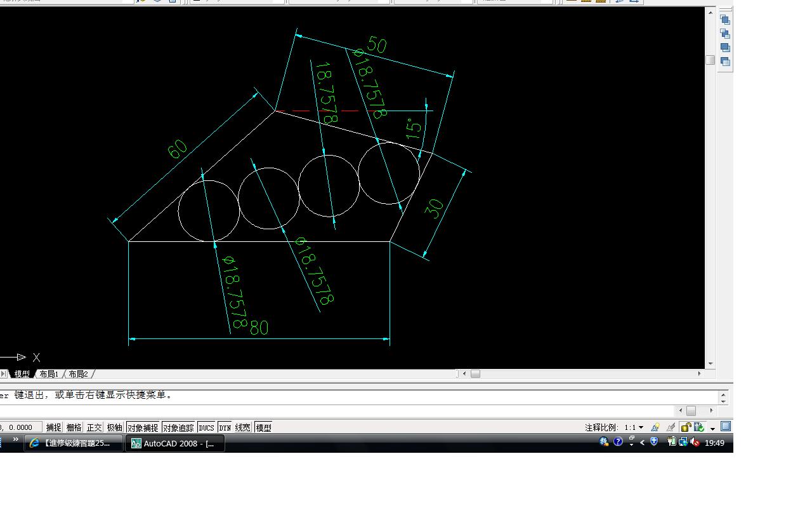Toggle 正交 ortho mode in status bar
Image resolution: width=812 pixels, height=508 pixels.
click(95, 427)
